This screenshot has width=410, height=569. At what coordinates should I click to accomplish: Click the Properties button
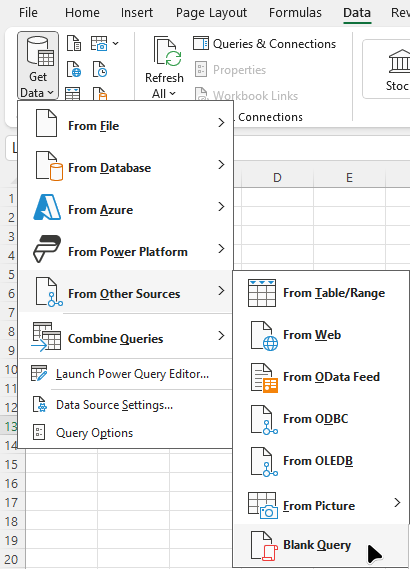230,69
